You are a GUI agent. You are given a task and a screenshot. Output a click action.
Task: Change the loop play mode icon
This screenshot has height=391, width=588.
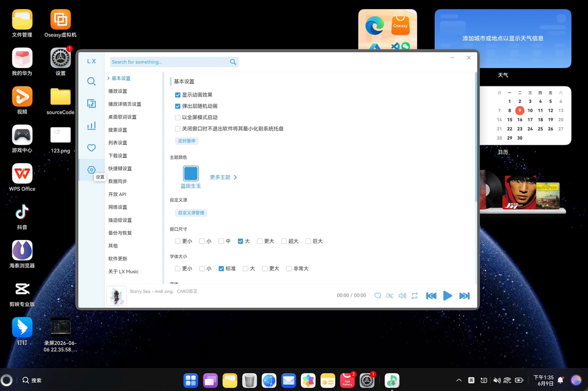click(x=414, y=296)
